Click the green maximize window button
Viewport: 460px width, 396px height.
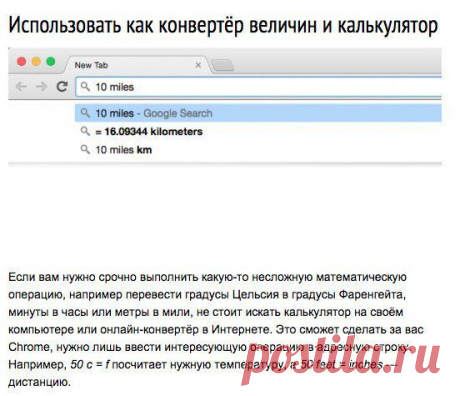click(51, 62)
